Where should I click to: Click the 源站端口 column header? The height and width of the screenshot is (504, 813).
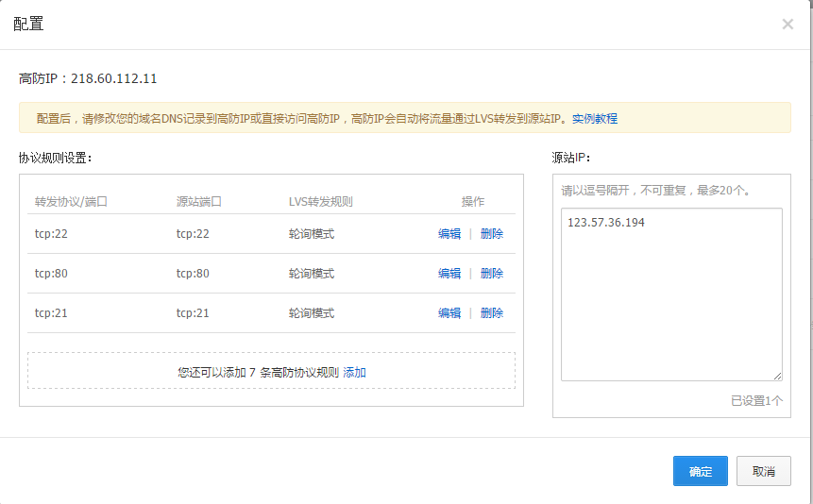pyautogui.click(x=199, y=202)
